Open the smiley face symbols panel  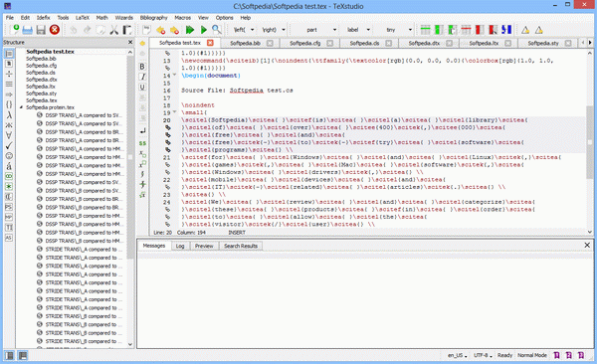tap(9, 156)
